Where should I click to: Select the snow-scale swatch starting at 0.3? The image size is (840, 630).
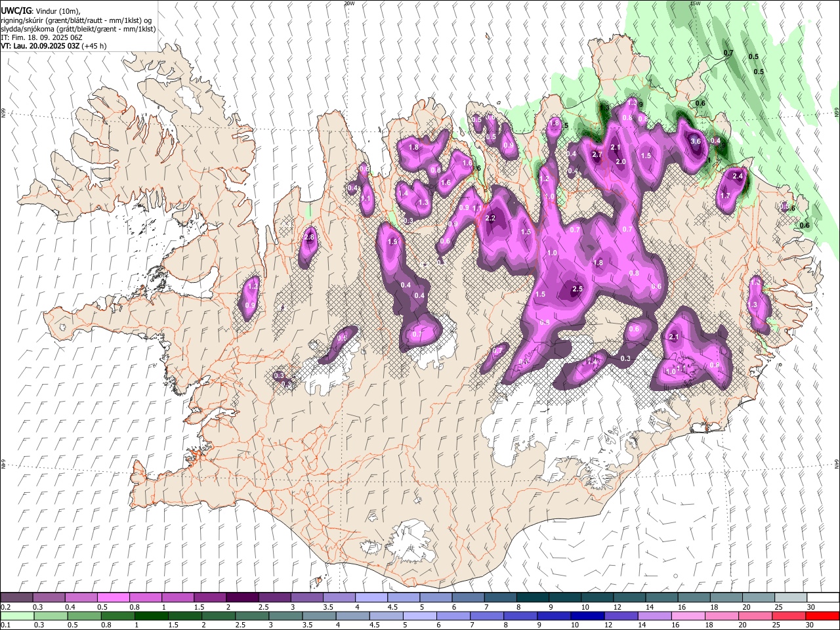pyautogui.click(x=49, y=598)
